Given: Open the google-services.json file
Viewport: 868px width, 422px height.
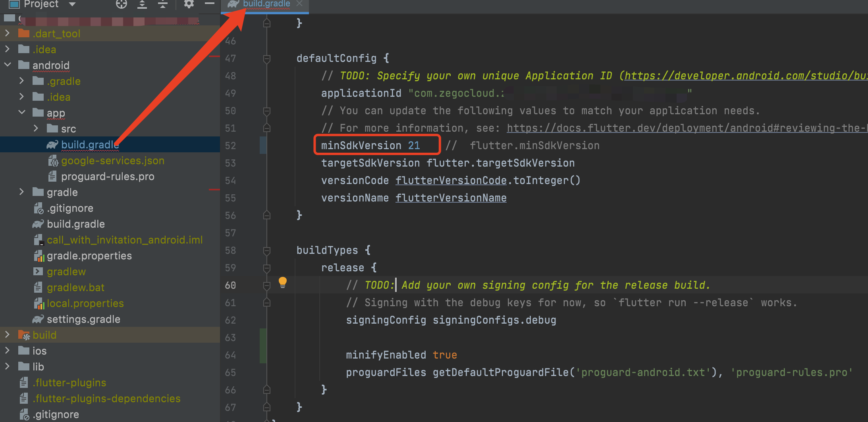Looking at the screenshot, I should point(113,160).
